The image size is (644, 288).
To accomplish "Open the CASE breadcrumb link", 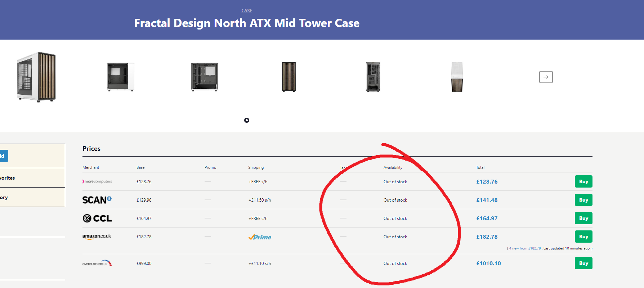I will coord(247,11).
